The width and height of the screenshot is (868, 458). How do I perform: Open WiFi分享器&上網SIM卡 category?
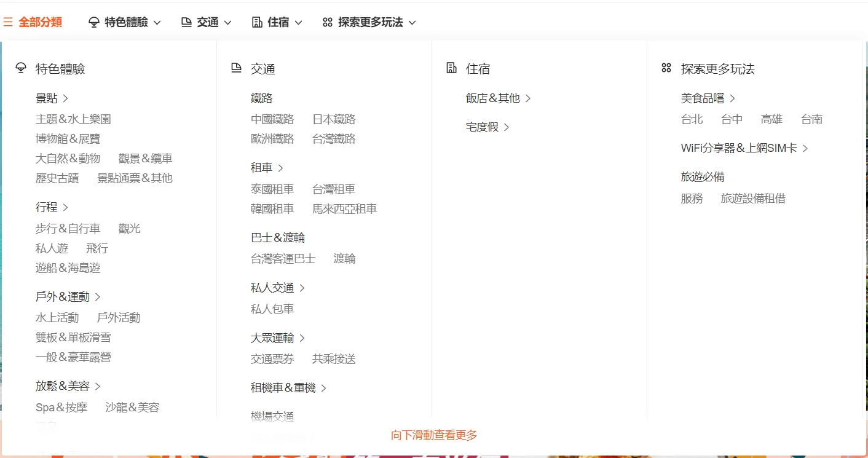pos(744,148)
